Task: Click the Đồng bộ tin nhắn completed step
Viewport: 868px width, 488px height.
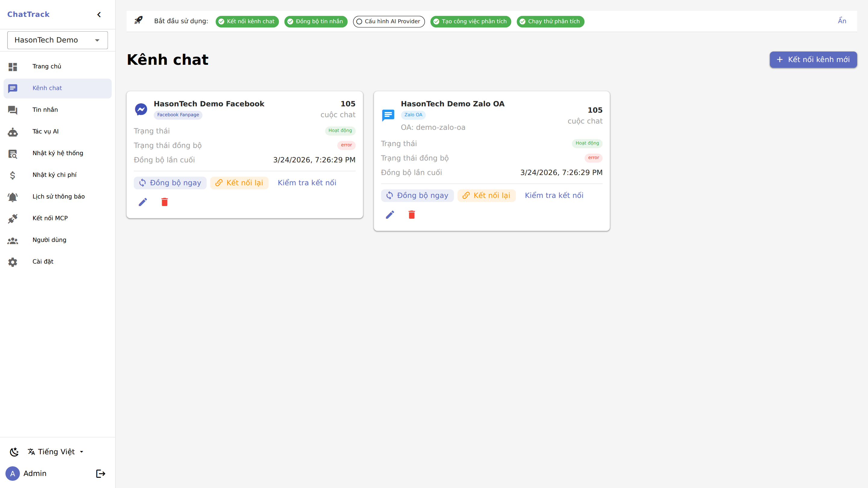Action: tap(315, 21)
